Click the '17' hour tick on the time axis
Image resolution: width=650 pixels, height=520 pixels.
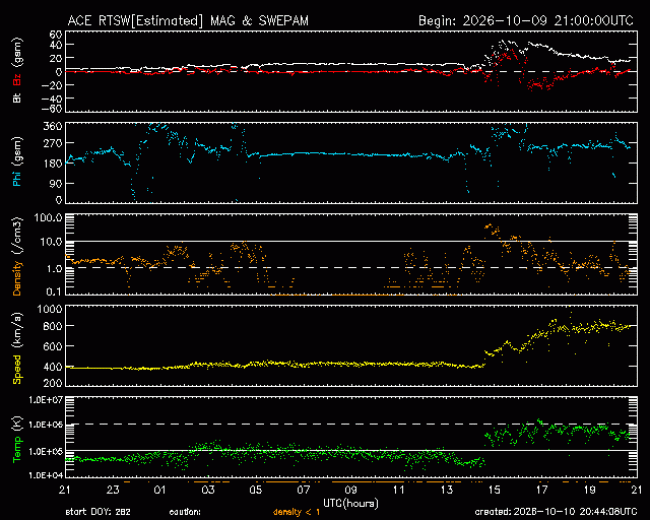(542, 490)
